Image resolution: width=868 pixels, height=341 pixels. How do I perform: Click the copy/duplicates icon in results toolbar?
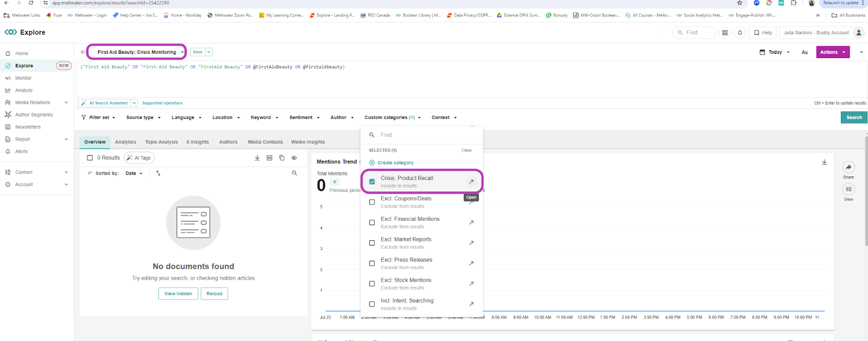(x=282, y=158)
